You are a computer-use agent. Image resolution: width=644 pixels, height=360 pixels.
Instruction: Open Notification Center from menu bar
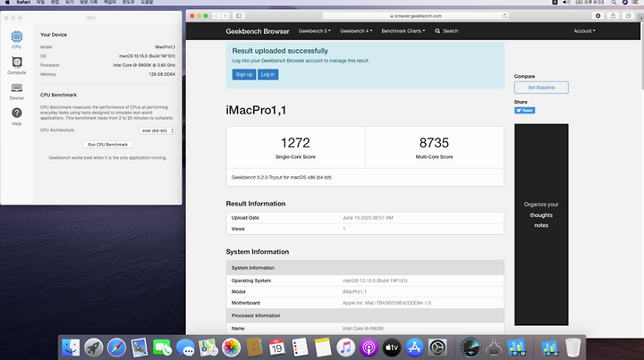coord(635,3)
